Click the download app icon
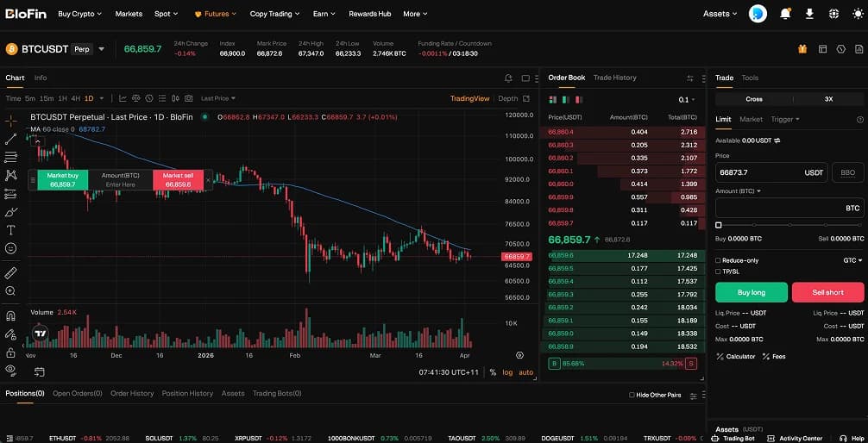868x443 pixels. tap(809, 14)
